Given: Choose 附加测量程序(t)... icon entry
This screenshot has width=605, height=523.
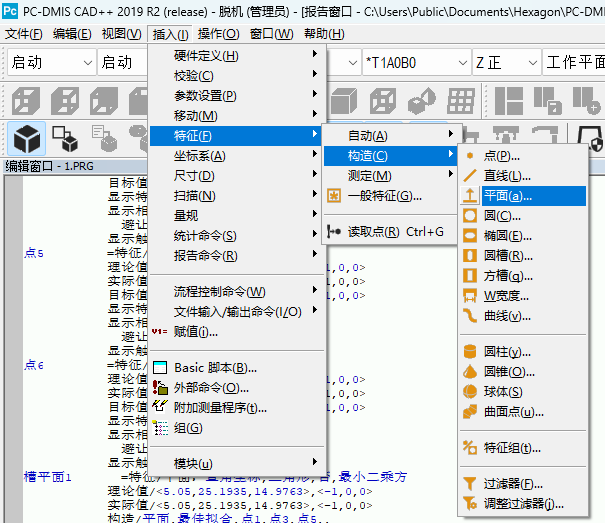Looking at the screenshot, I should (x=236, y=408).
